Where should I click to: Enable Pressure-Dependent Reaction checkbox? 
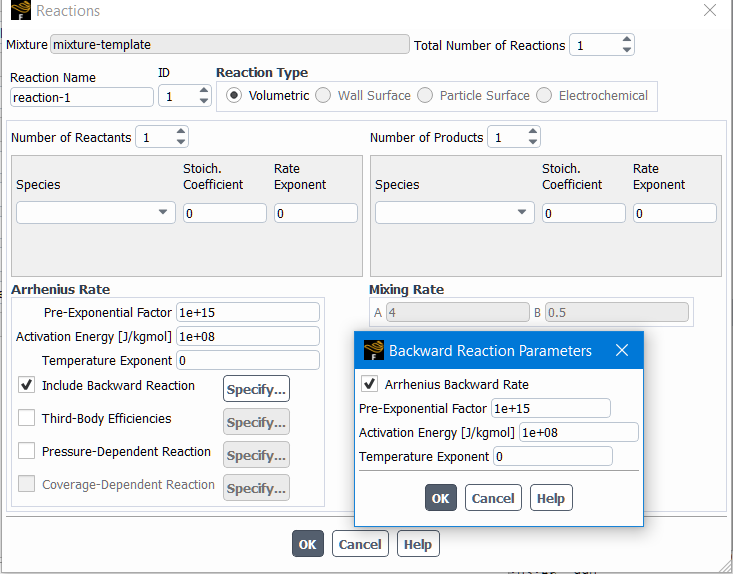click(x=26, y=451)
